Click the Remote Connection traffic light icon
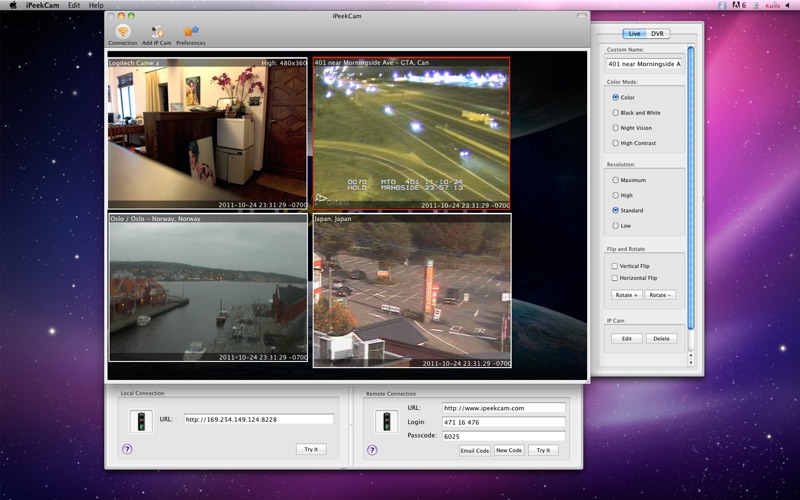The height and width of the screenshot is (500, 800). (386, 422)
